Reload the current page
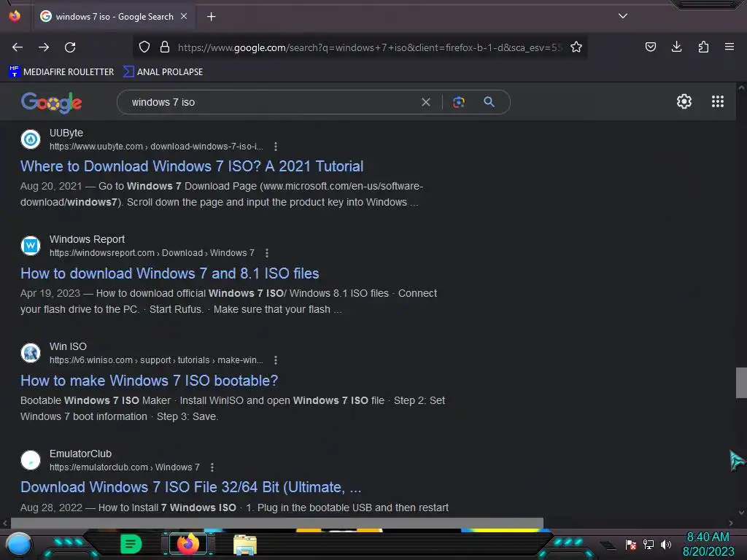This screenshot has width=747, height=560. coord(70,47)
